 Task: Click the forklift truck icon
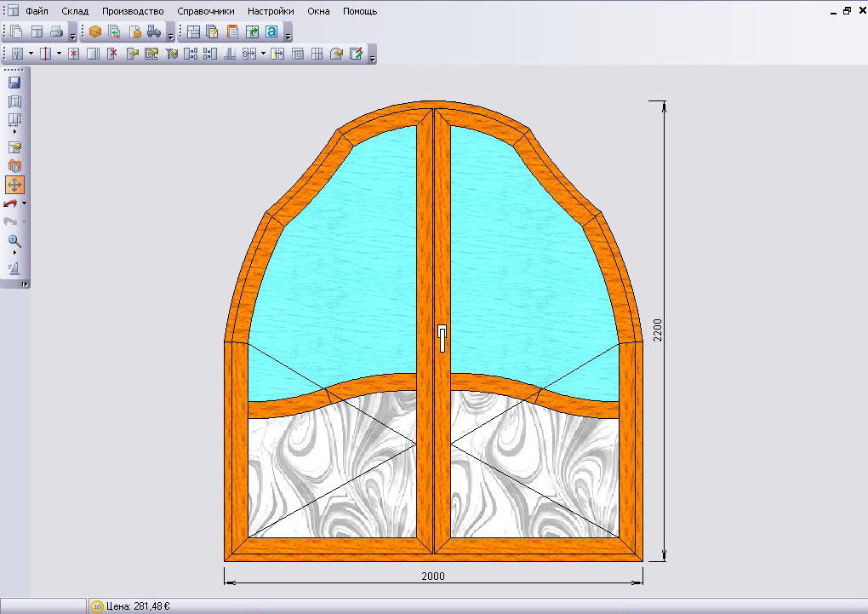(x=154, y=32)
